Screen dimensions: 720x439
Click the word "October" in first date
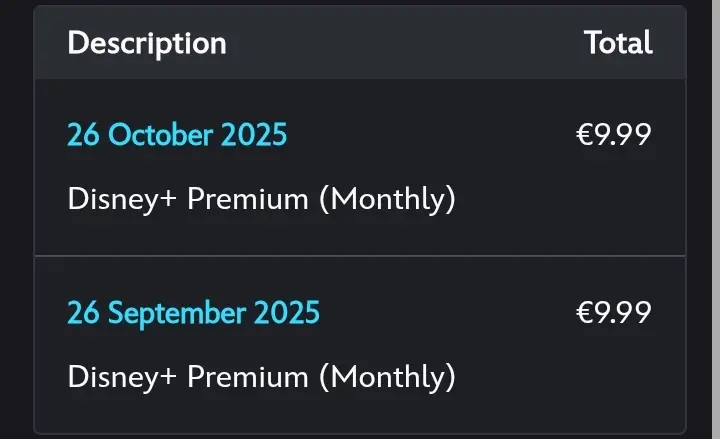[x=160, y=135]
